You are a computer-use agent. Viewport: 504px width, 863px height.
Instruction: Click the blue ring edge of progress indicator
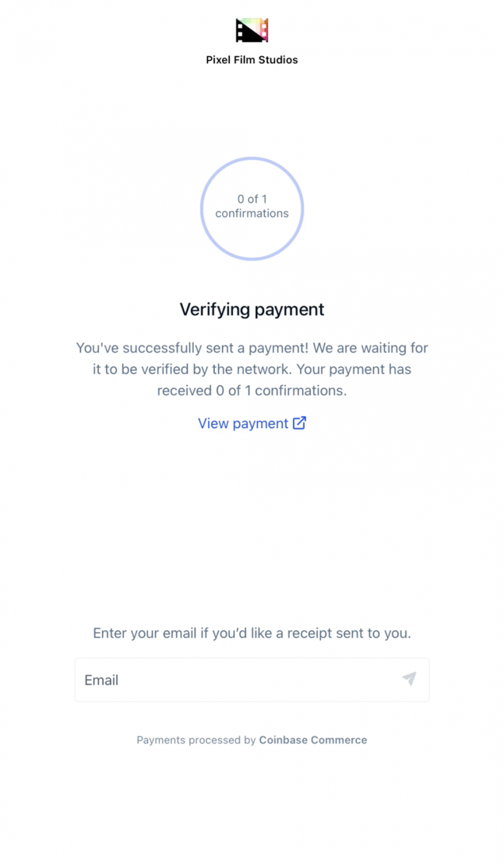(x=252, y=159)
